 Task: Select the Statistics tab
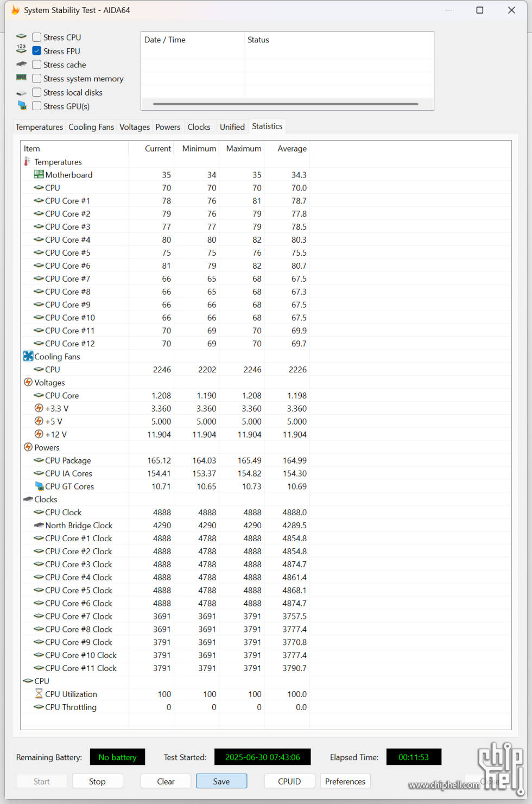tap(267, 126)
